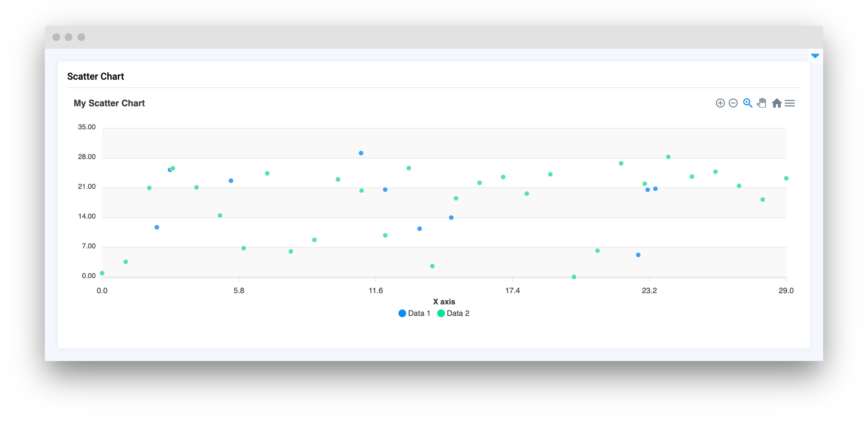Click the first gray window control dot

coord(57,37)
